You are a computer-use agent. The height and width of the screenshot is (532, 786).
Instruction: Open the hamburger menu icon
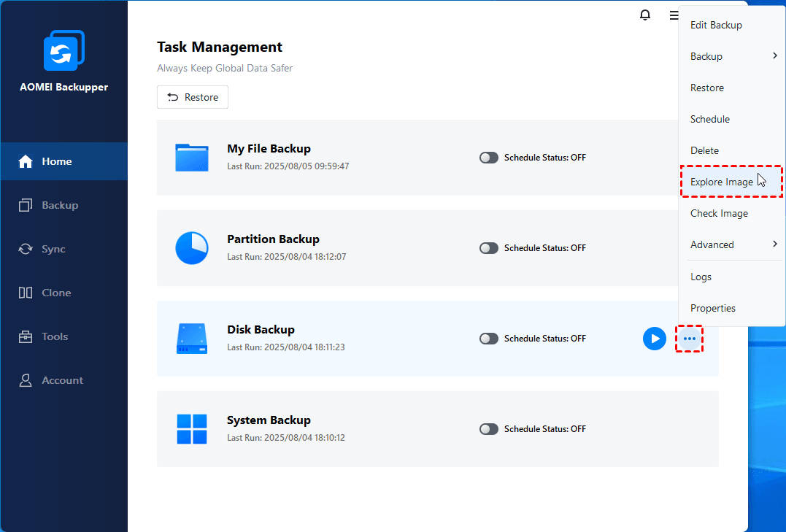[x=673, y=15]
